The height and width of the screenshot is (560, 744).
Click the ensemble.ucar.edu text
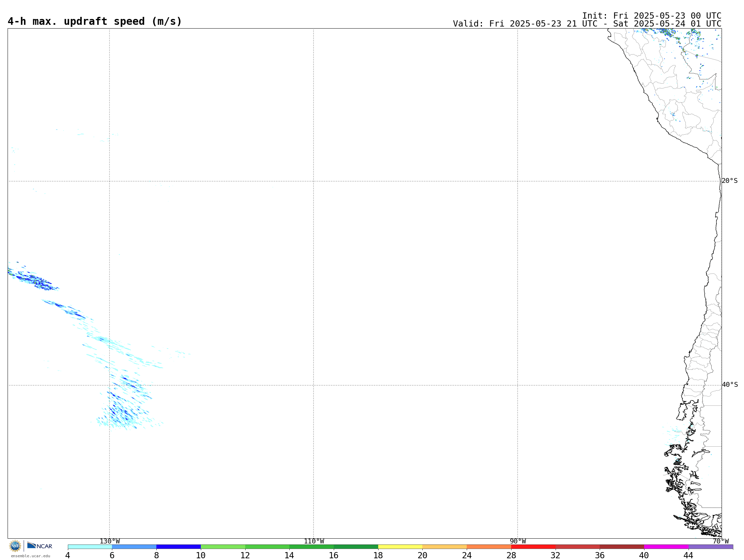31,556
